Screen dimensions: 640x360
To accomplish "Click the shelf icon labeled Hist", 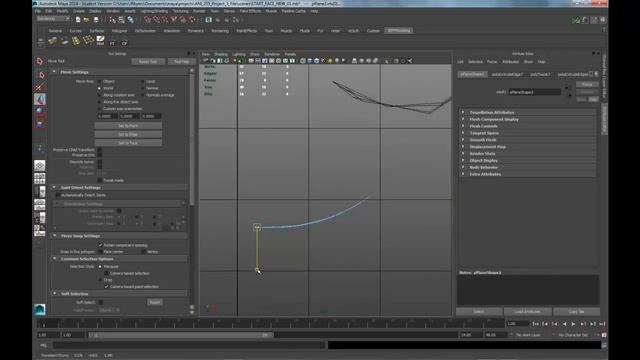I will [100, 40].
